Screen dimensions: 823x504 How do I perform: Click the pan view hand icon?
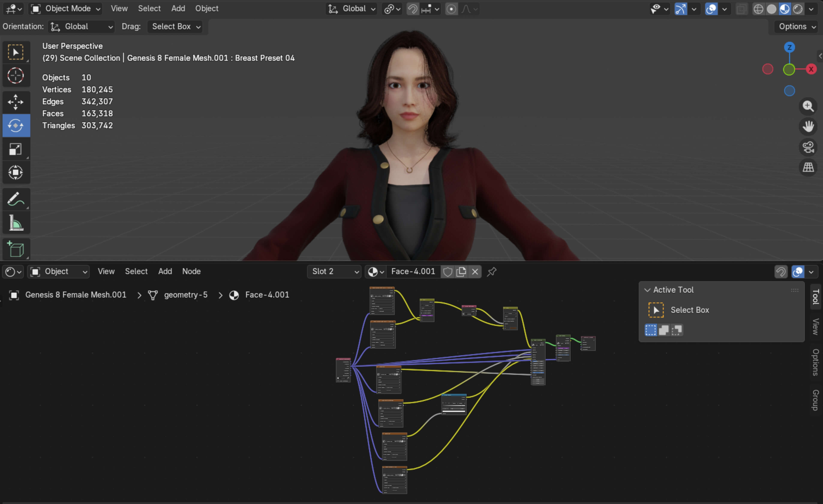click(x=808, y=127)
